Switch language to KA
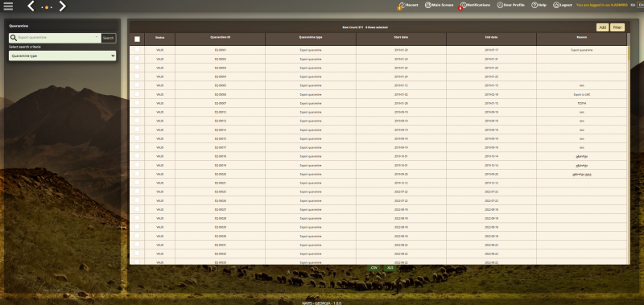The image size is (644, 305). point(633,5)
